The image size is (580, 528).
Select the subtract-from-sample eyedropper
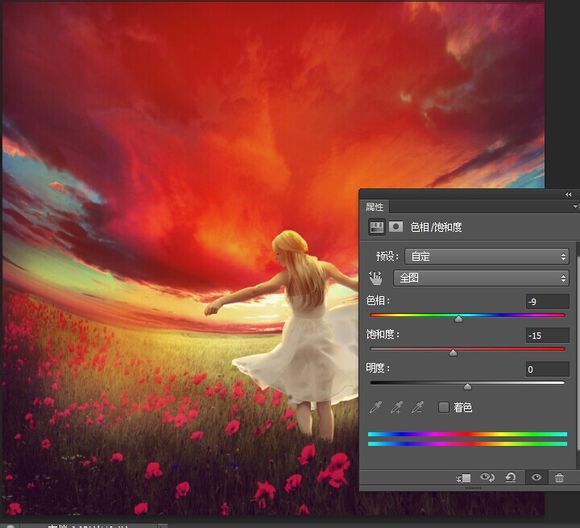click(417, 407)
